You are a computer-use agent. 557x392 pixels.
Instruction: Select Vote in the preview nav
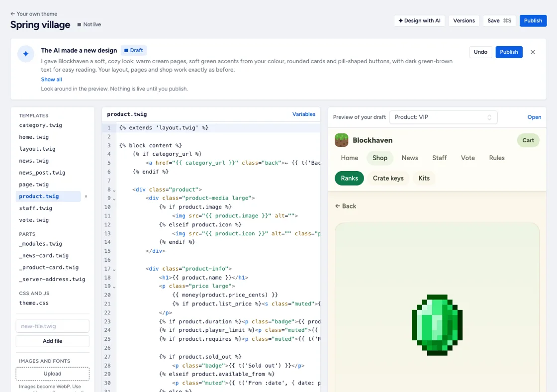pyautogui.click(x=468, y=158)
